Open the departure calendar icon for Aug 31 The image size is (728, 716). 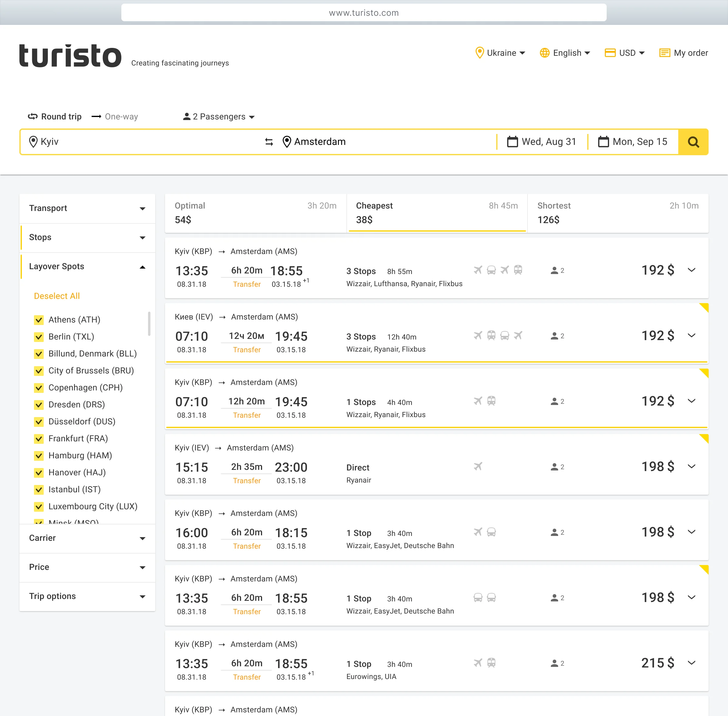512,141
